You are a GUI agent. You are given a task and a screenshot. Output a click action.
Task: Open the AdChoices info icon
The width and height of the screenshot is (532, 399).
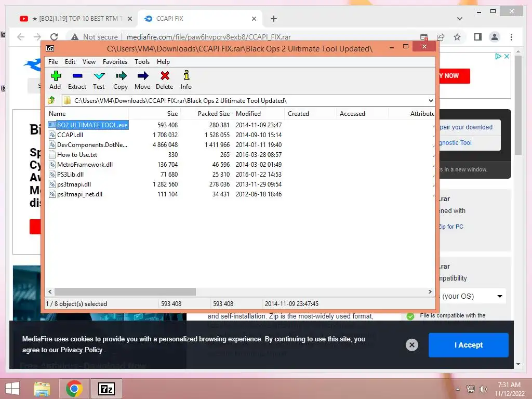(x=498, y=56)
